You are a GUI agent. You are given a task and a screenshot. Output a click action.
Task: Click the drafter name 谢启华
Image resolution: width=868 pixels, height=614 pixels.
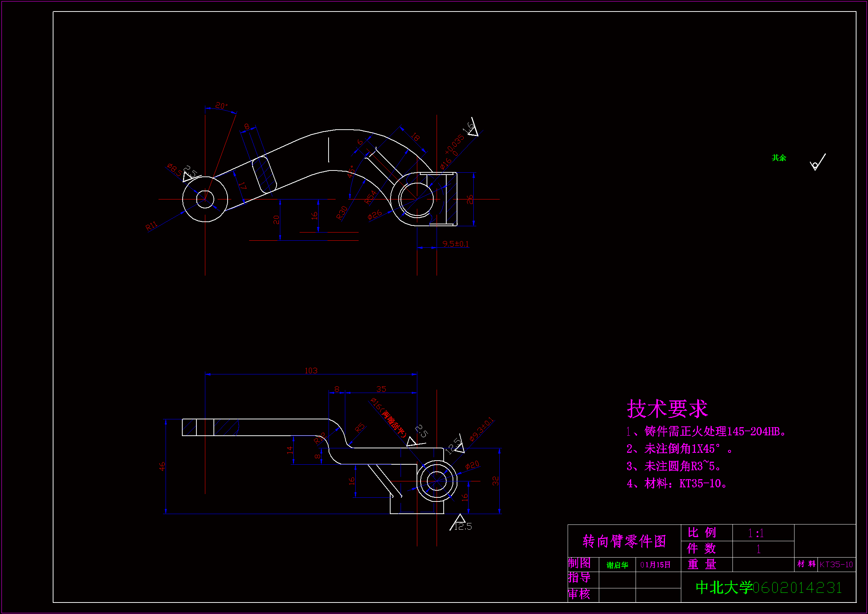(617, 565)
